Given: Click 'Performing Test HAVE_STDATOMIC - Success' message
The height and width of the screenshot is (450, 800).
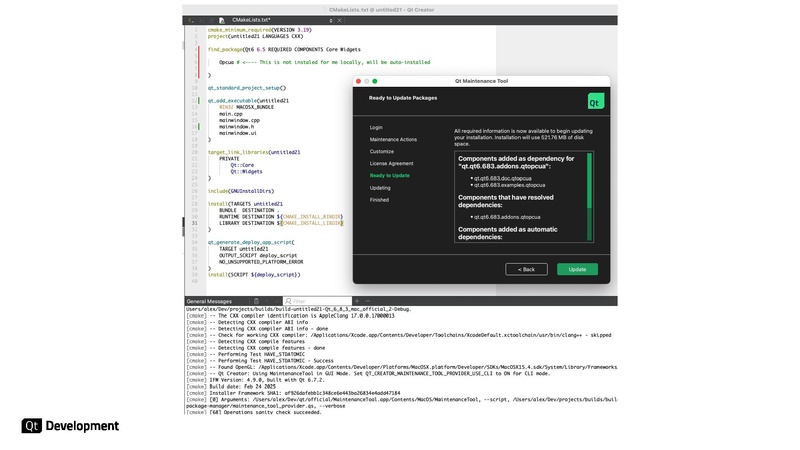Looking at the screenshot, I should (260, 361).
